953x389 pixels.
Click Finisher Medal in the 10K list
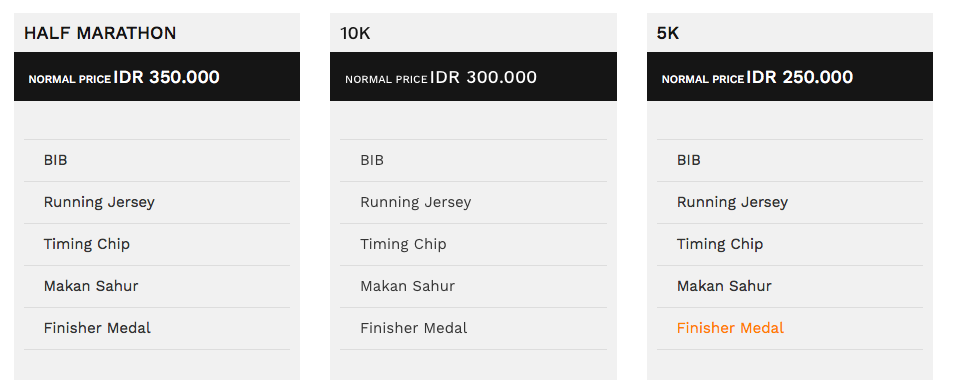click(414, 328)
